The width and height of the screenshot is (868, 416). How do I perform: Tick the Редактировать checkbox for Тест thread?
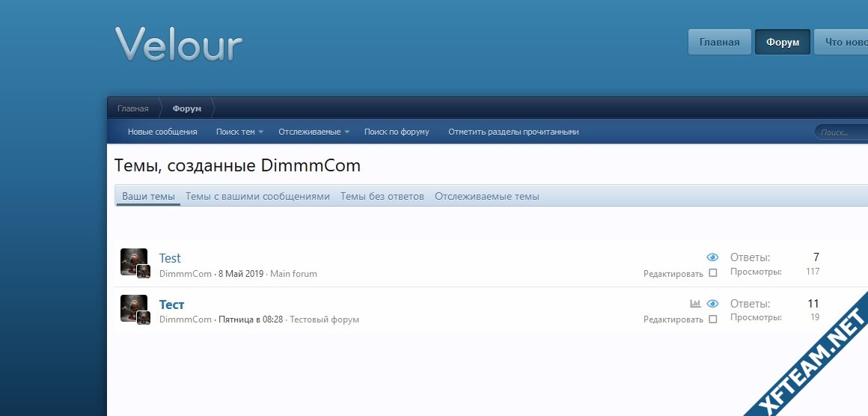[713, 319]
